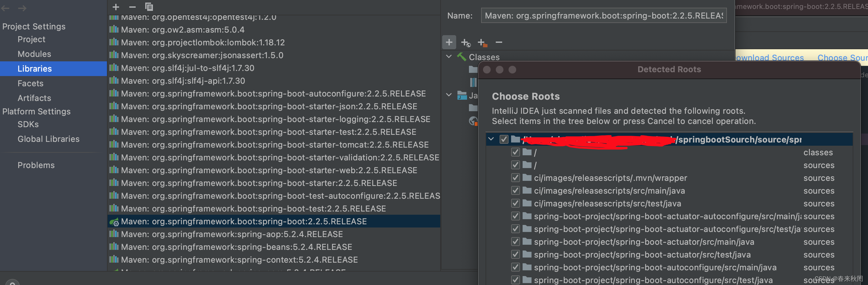Uncheck spring-boot-autoconfigure/src/main/java checkbox
This screenshot has width=868, height=285.
pyautogui.click(x=515, y=267)
